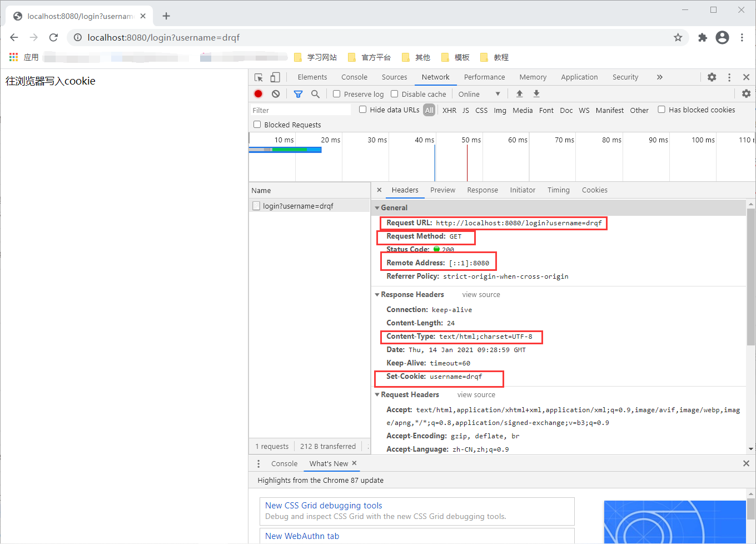Switch to the Console panel
This screenshot has height=544, width=756.
point(355,77)
